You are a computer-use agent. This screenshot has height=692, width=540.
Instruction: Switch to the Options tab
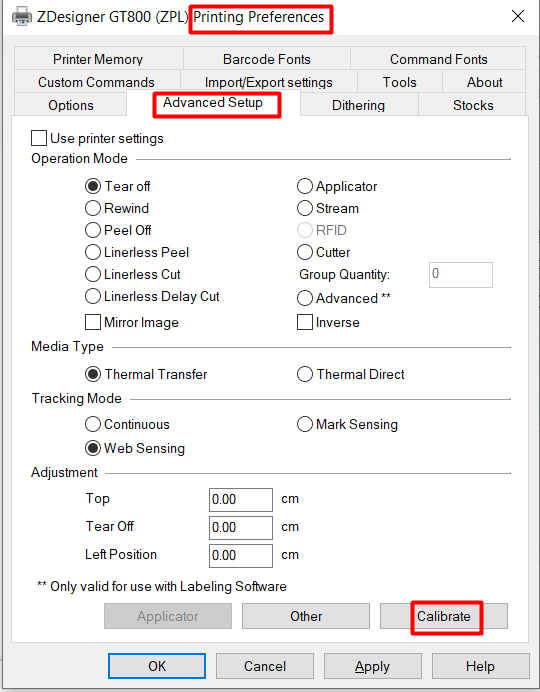click(x=71, y=105)
